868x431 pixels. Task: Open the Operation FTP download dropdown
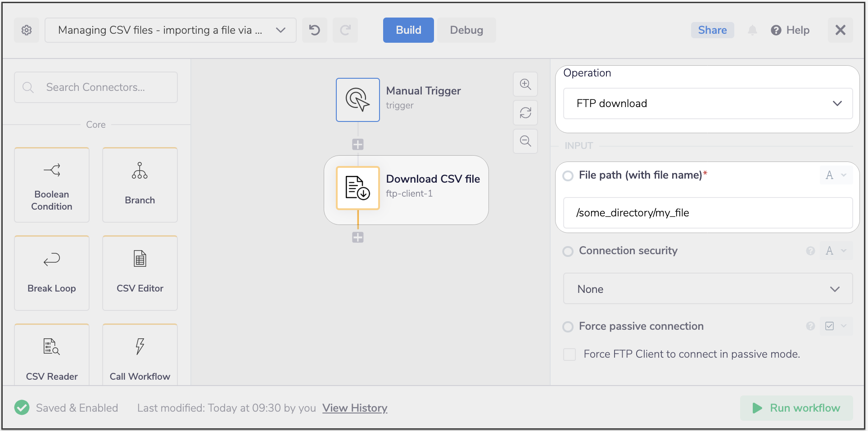pyautogui.click(x=708, y=103)
